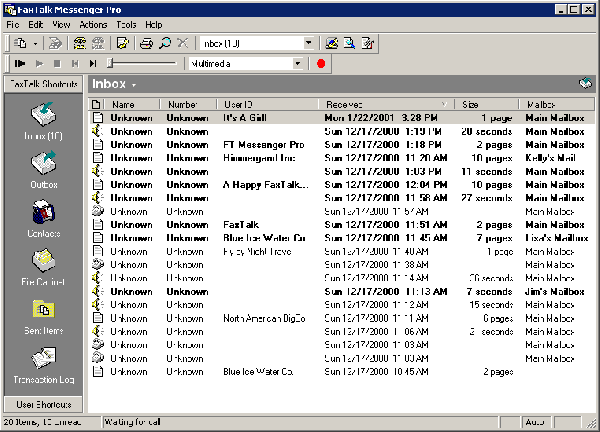
Task: Click the red Record button
Action: [x=321, y=63]
